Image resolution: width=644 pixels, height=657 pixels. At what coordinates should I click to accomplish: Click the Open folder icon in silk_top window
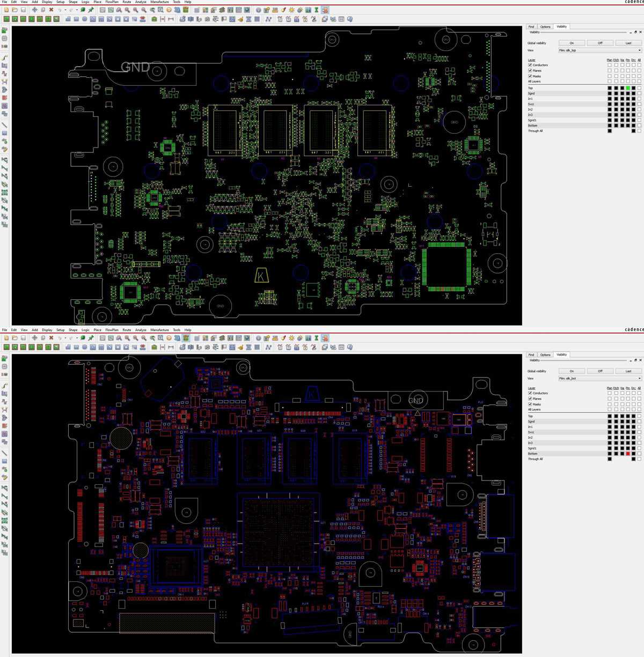point(14,10)
